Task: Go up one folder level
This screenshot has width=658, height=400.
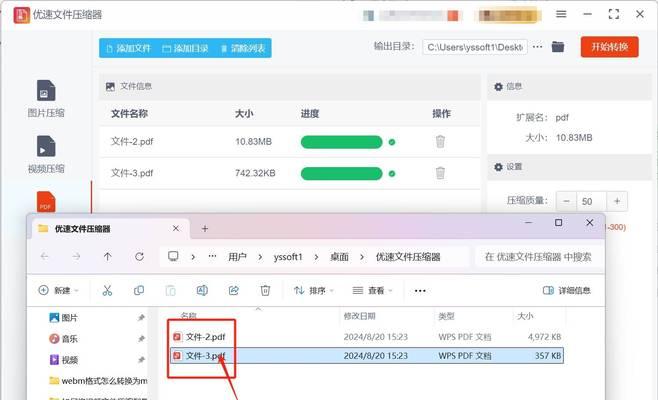Action: (x=107, y=256)
